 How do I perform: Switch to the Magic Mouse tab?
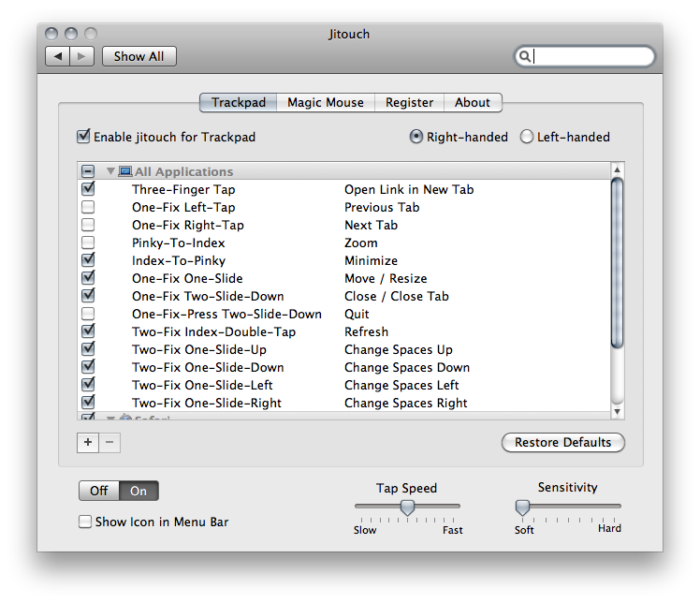326,103
